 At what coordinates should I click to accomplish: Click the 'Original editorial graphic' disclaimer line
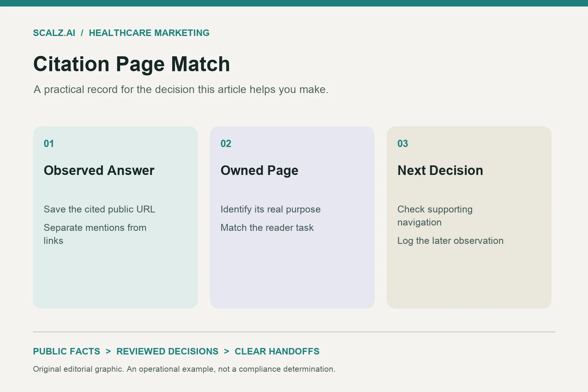[x=184, y=369]
